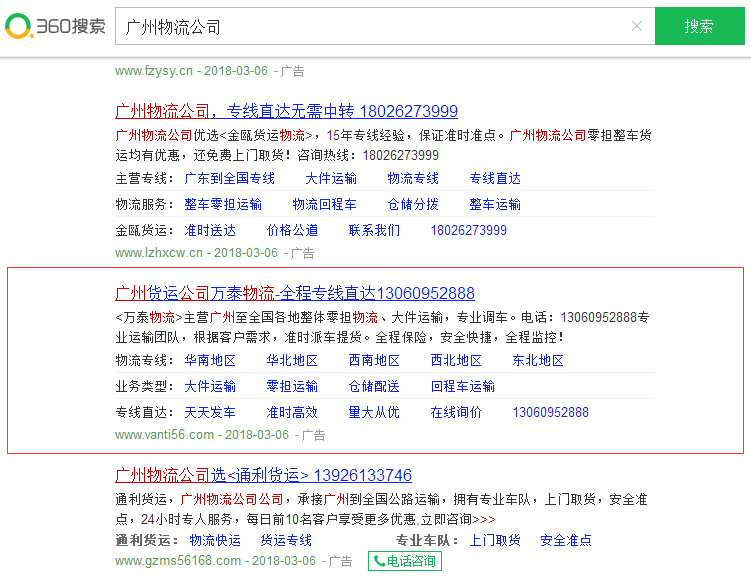This screenshot has height=580, width=751.
Task: Click the search field containing 广州物流公司
Action: point(370,26)
